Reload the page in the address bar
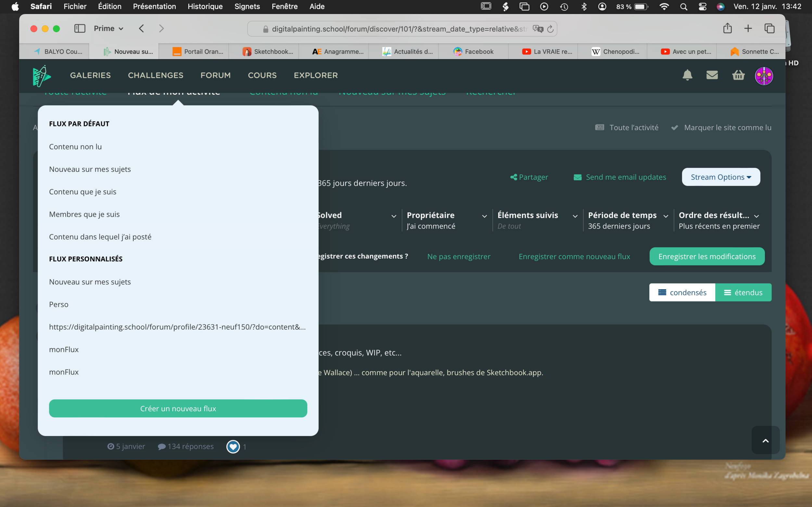 click(550, 29)
